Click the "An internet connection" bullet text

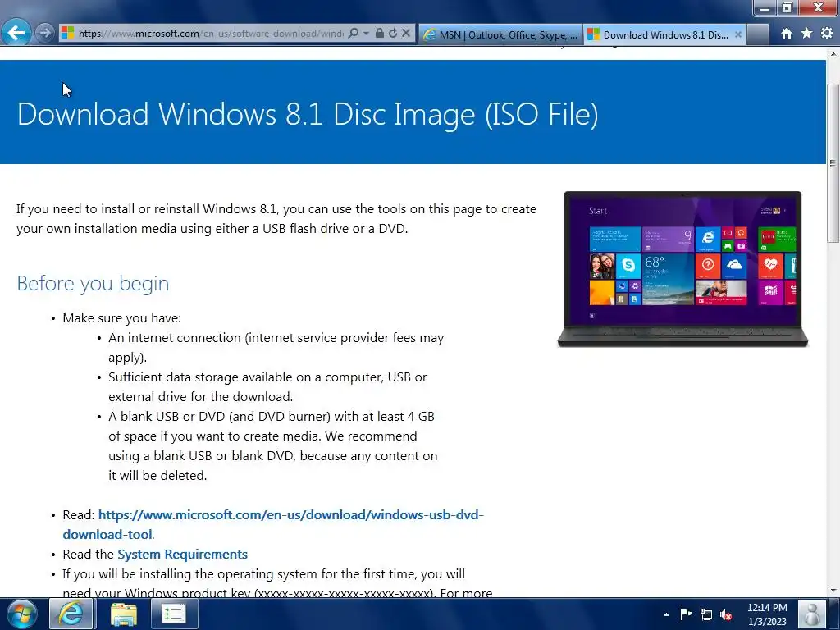pos(276,347)
